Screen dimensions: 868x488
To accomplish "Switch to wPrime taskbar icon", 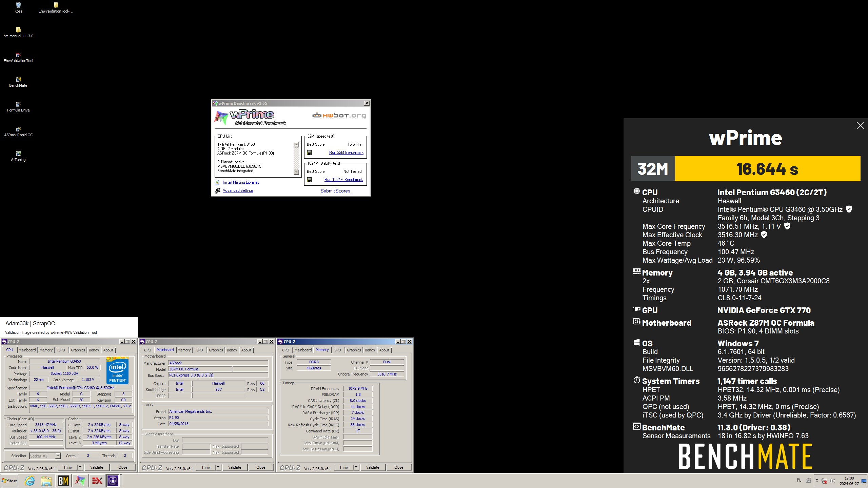I will [80, 481].
